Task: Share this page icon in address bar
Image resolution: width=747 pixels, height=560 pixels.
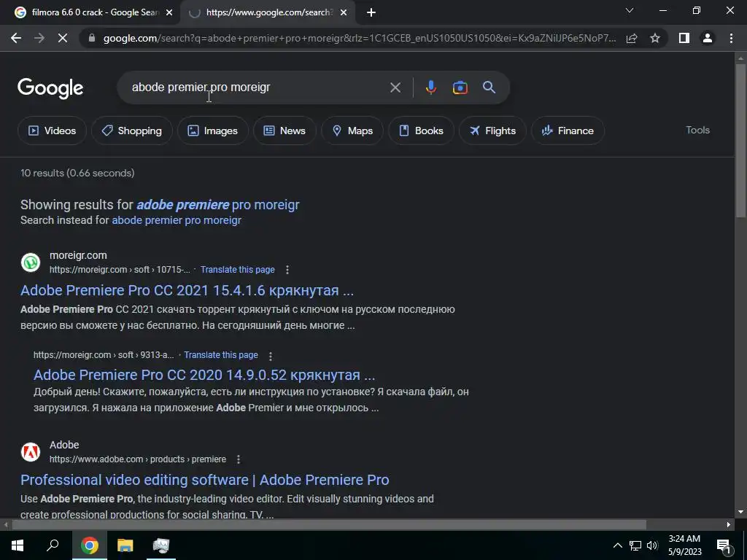Action: tap(632, 38)
